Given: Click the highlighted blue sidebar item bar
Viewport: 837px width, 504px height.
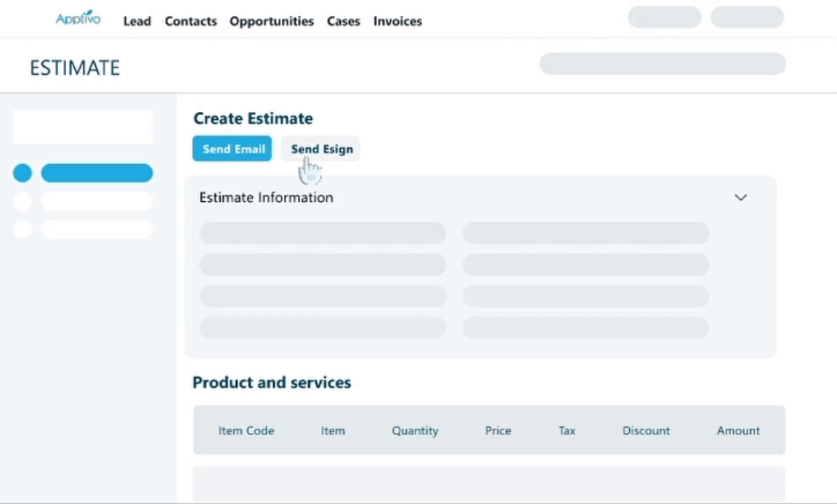Looking at the screenshot, I should click(97, 173).
